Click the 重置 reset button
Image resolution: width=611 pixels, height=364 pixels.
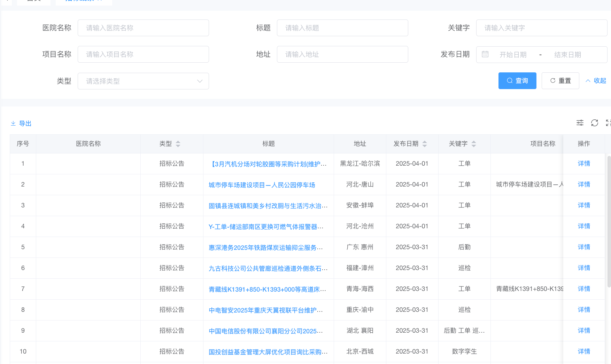coord(560,81)
